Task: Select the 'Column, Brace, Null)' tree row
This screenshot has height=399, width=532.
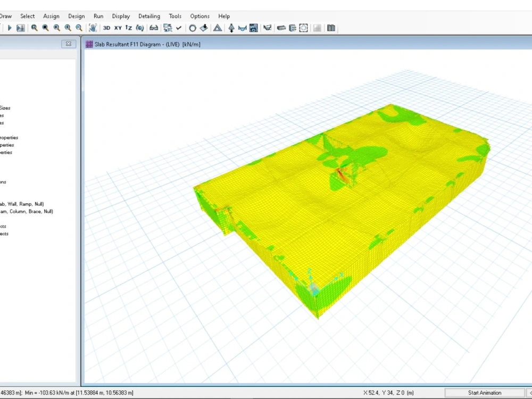Action: tap(27, 211)
